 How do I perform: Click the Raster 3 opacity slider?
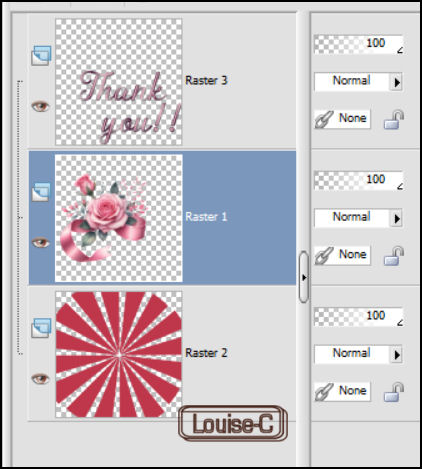[359, 44]
